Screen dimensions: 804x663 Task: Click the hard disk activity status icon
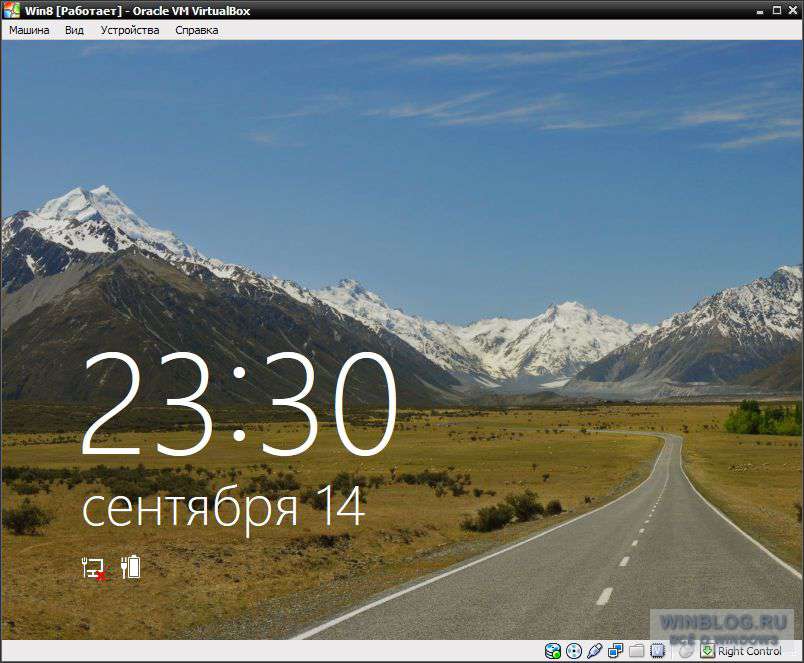(x=553, y=651)
